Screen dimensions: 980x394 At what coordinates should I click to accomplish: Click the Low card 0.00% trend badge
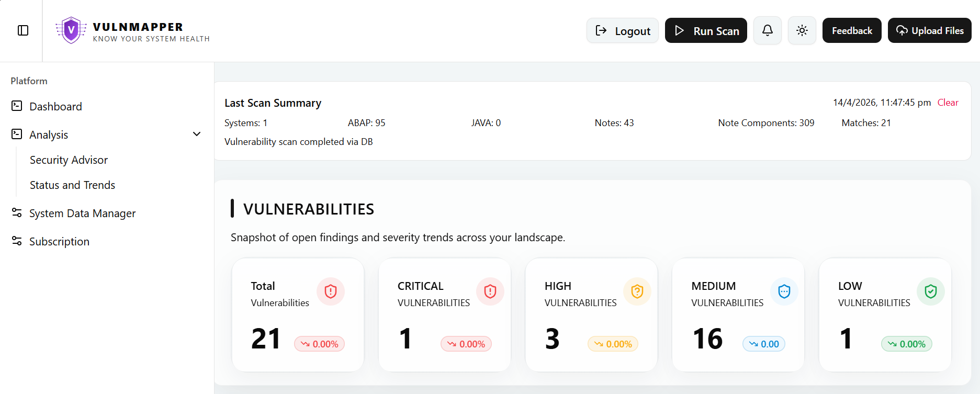pos(907,344)
